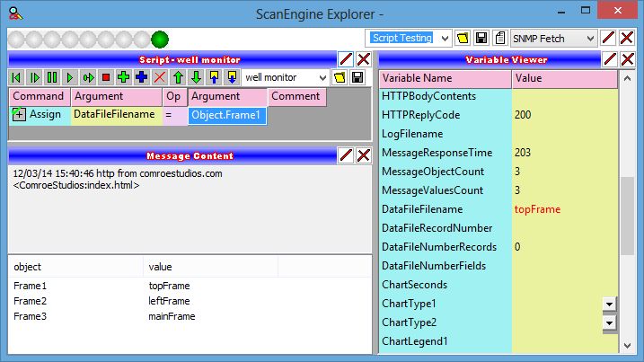Click the Variable Name column header

click(445, 78)
